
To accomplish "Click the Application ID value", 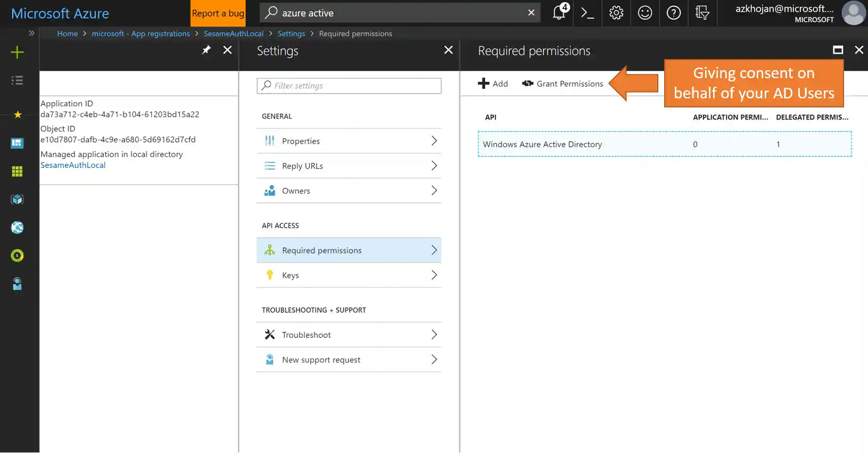I will click(x=120, y=114).
